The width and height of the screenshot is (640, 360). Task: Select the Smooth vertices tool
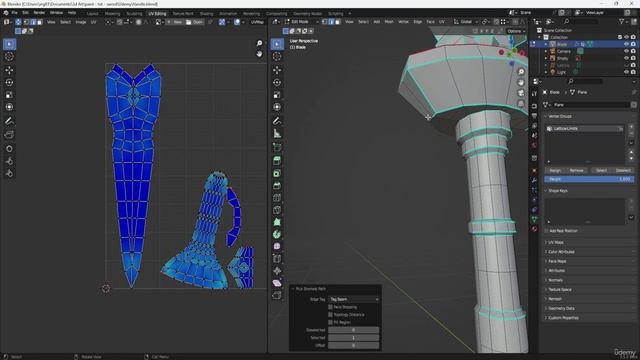[x=277, y=246]
